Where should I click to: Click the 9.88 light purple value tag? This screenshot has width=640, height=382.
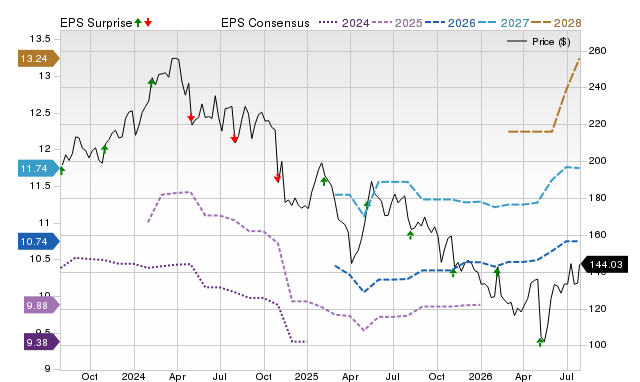[41, 305]
